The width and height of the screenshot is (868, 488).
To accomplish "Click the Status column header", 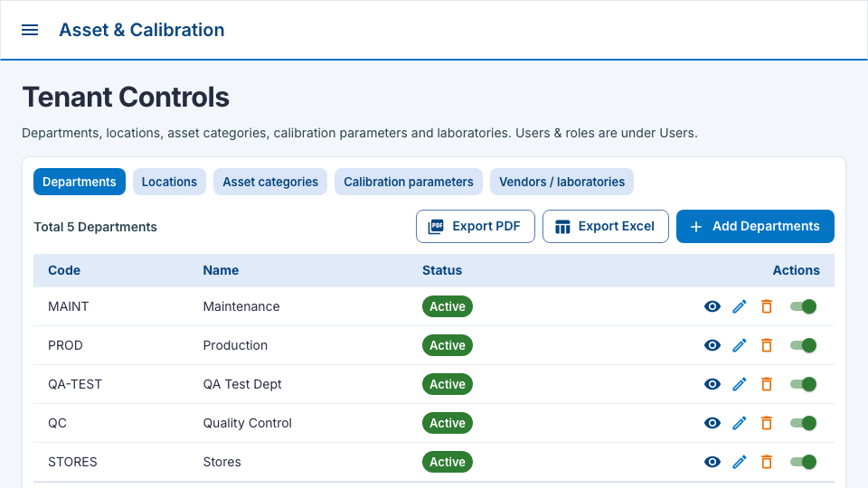I will [442, 270].
